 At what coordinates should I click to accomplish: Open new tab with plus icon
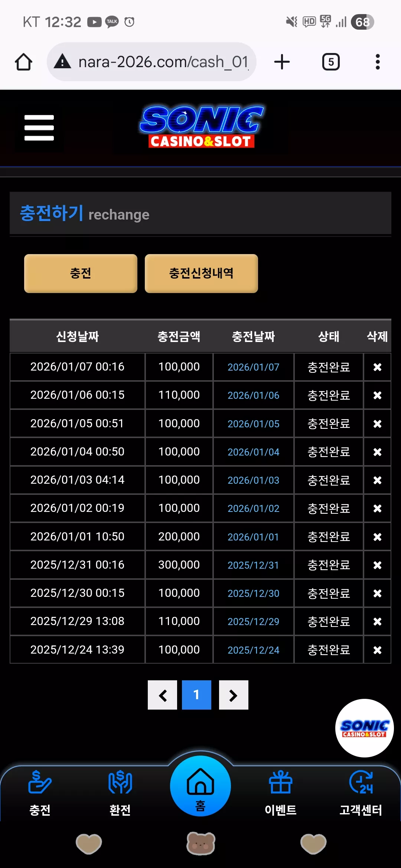(x=282, y=62)
